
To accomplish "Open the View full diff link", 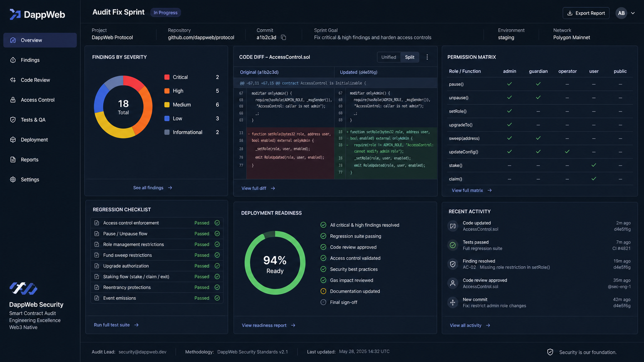I will click(258, 189).
